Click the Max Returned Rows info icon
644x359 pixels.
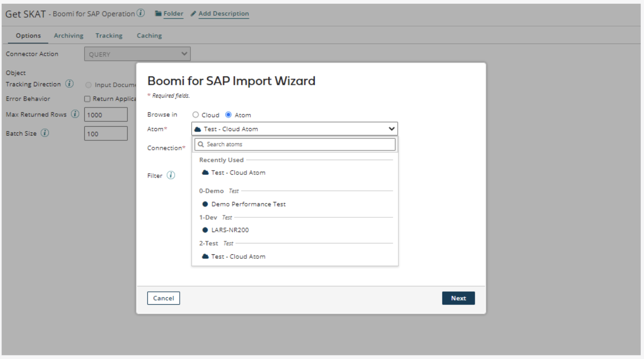75,114
